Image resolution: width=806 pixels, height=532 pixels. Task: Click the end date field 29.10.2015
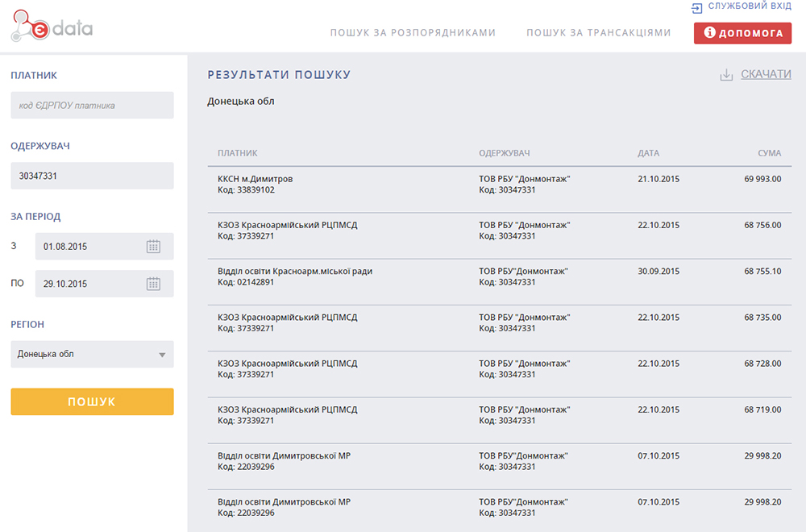89,284
